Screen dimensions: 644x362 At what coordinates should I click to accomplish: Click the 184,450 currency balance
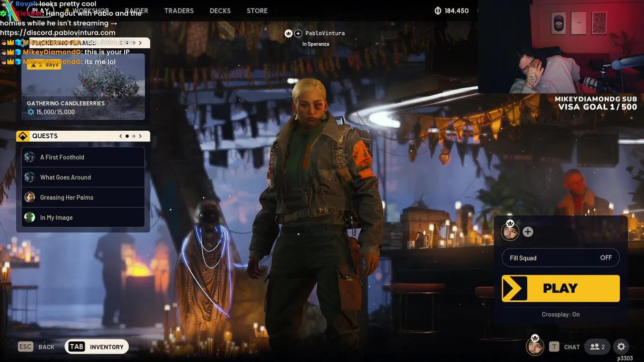(457, 11)
